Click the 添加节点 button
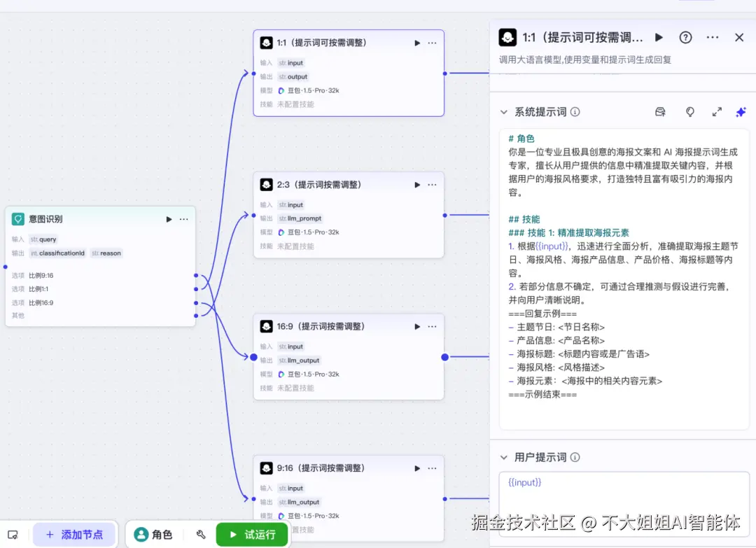The width and height of the screenshot is (756, 548). point(75,535)
